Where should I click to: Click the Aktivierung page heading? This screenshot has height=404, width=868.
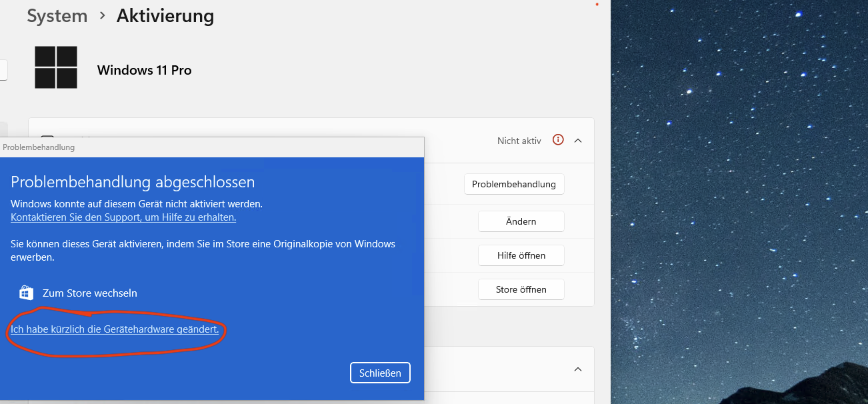coord(165,16)
